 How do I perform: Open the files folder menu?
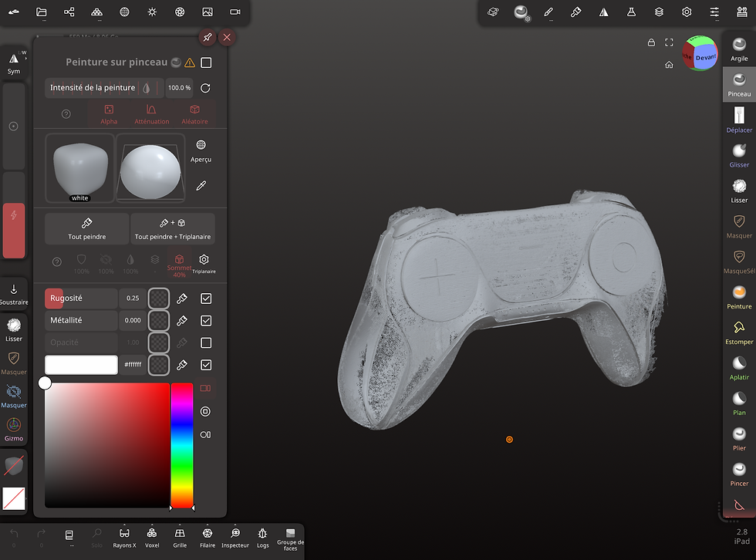point(42,12)
